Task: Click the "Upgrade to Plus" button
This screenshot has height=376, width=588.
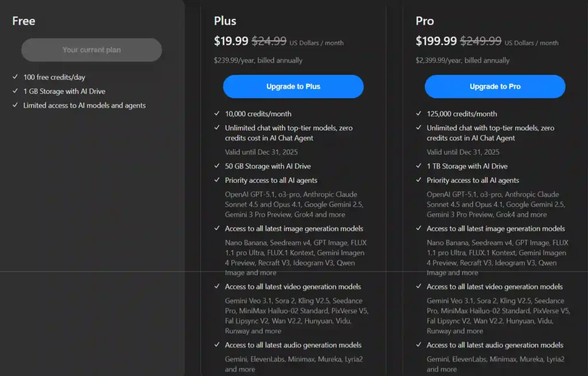Action: tap(293, 86)
